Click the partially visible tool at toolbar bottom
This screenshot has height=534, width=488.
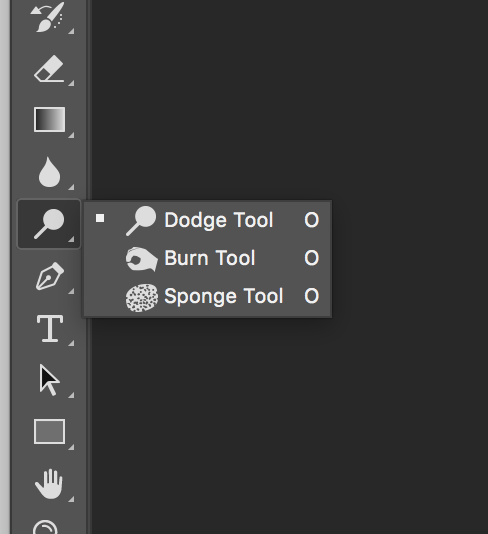point(46,527)
